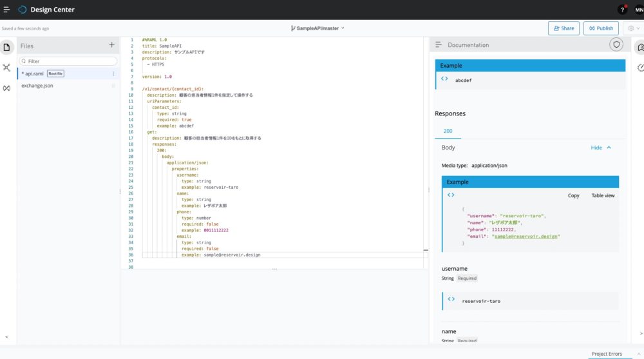
Task: Open the settings gear dropdown
Action: (x=634, y=28)
